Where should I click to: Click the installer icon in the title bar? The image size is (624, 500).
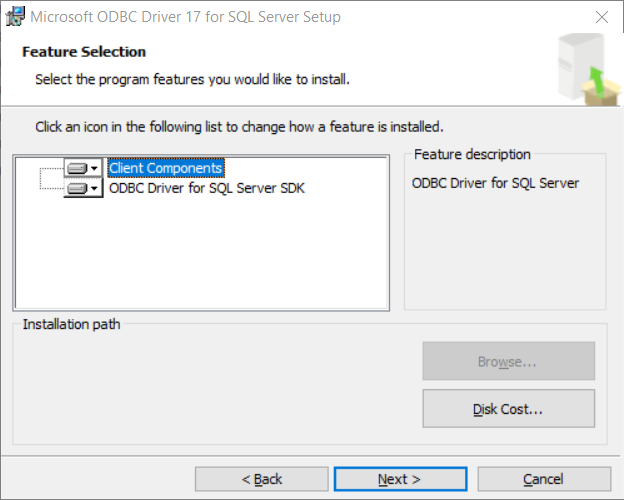click(x=15, y=17)
